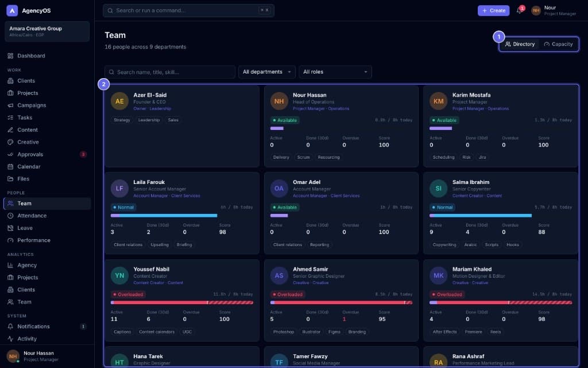Click the search magnifier in command bar

(x=110, y=10)
